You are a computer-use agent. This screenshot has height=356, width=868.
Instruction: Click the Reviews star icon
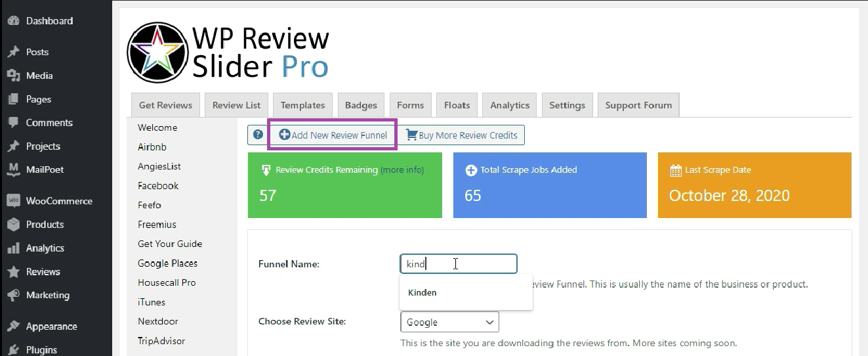coord(13,272)
